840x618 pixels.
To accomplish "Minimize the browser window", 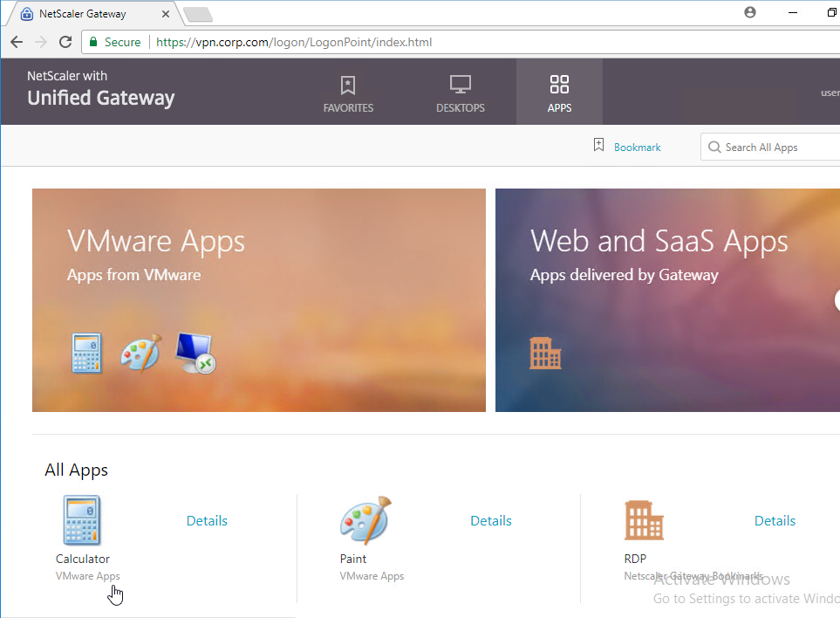I will (793, 12).
